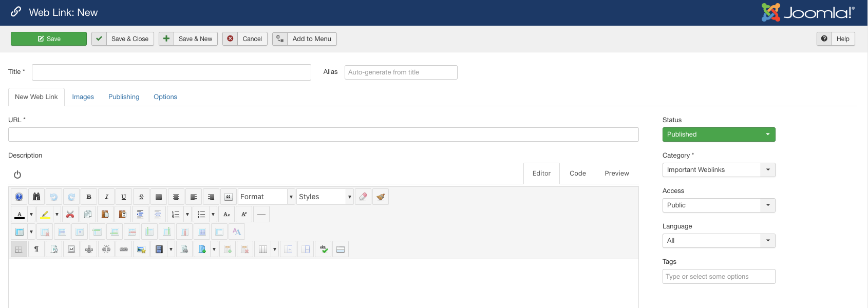Open the Category Important Weblinks dropdown
Image resolution: width=868 pixels, height=308 pixels.
pos(719,170)
